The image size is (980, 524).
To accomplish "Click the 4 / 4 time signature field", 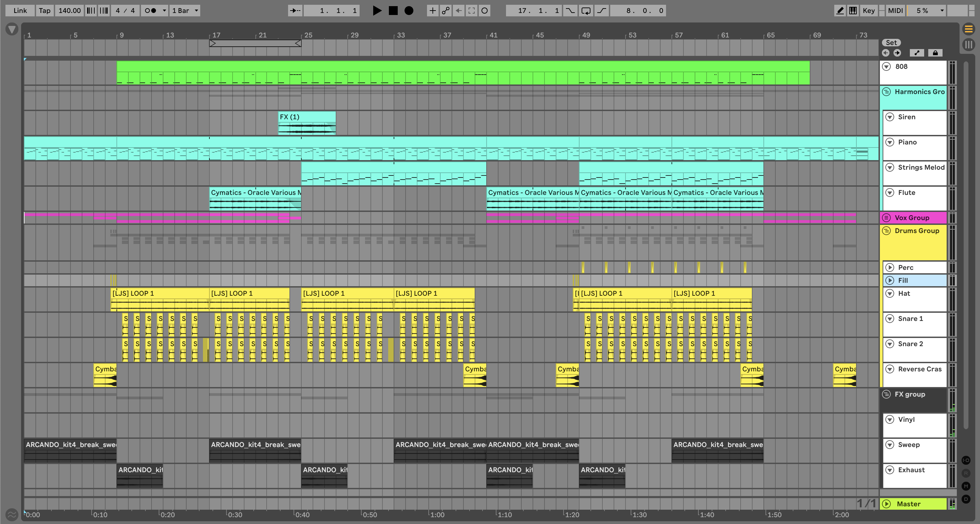I will (x=125, y=11).
